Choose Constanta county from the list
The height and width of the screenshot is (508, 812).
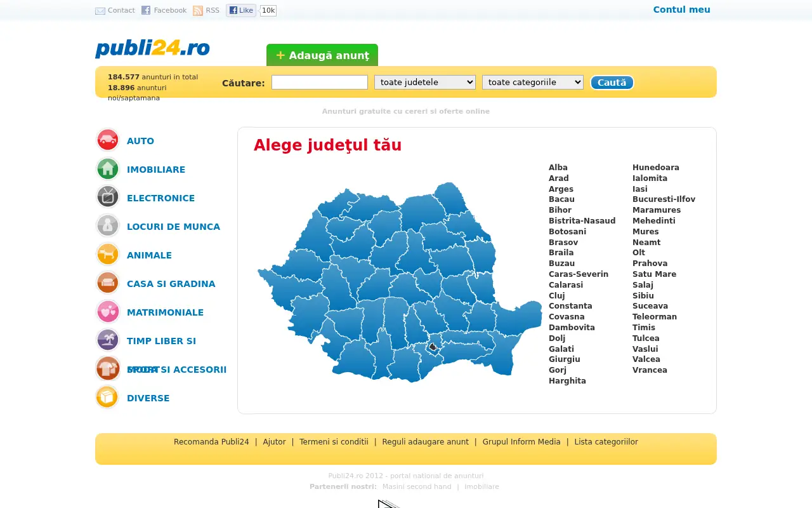570,306
